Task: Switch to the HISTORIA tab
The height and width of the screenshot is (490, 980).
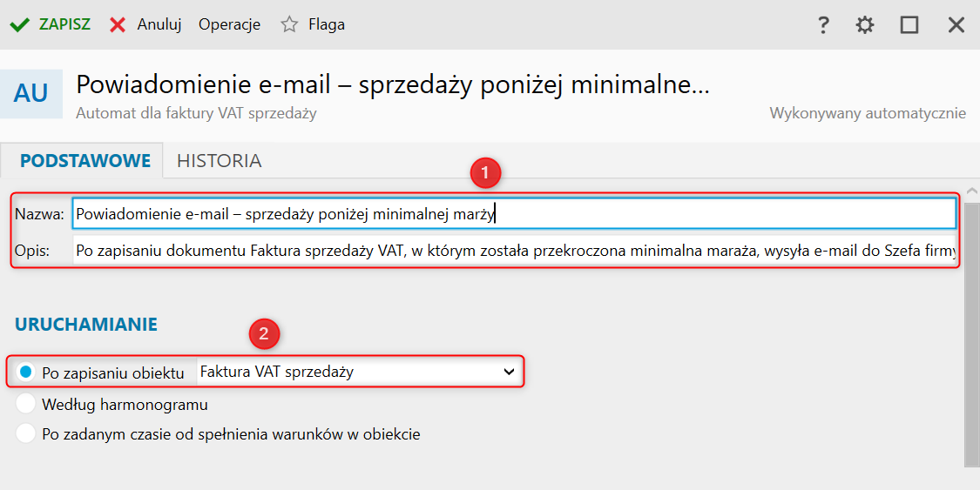Action: click(x=219, y=161)
